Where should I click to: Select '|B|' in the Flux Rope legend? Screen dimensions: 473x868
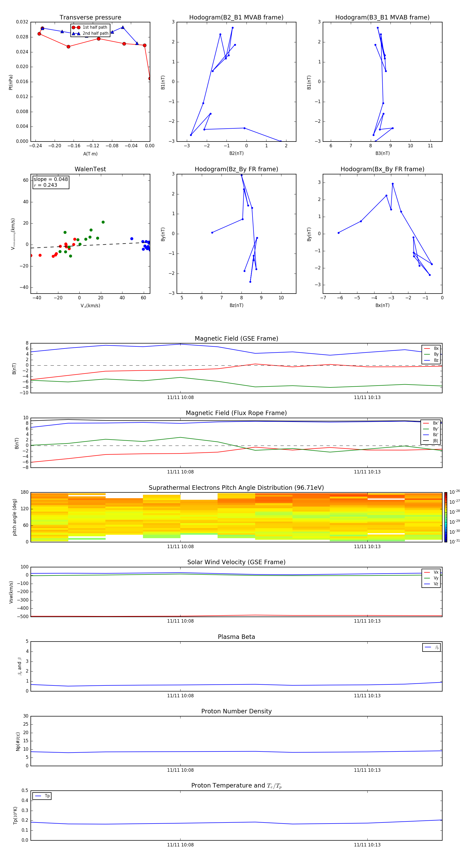point(431,441)
